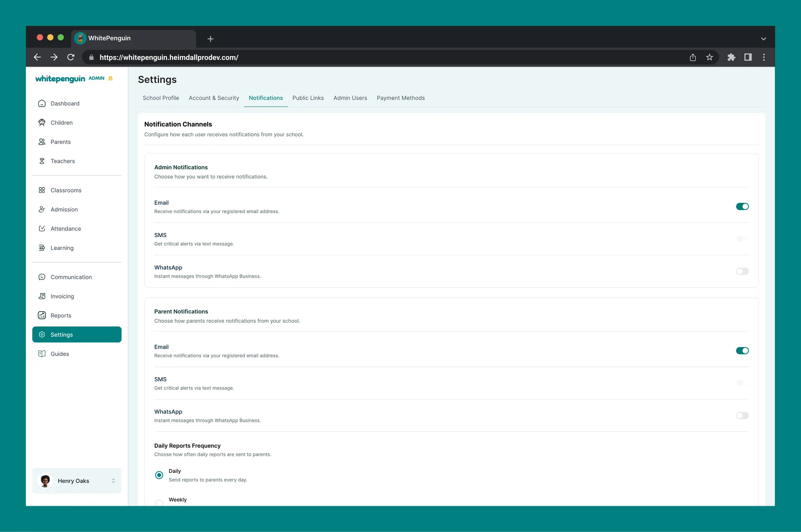
Task: View site info via the lock icon
Action: pos(91,58)
